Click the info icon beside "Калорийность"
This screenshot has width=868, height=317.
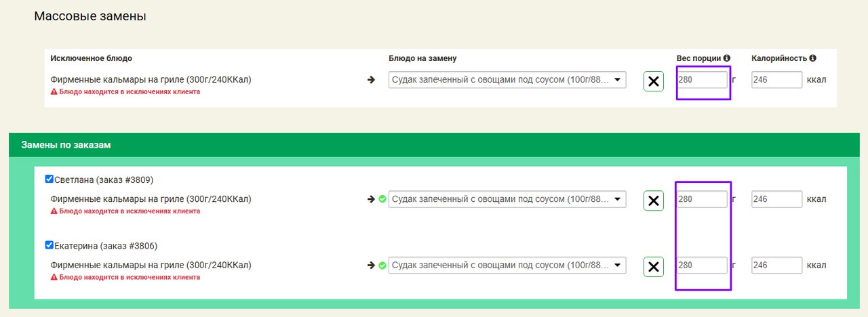[x=812, y=58]
